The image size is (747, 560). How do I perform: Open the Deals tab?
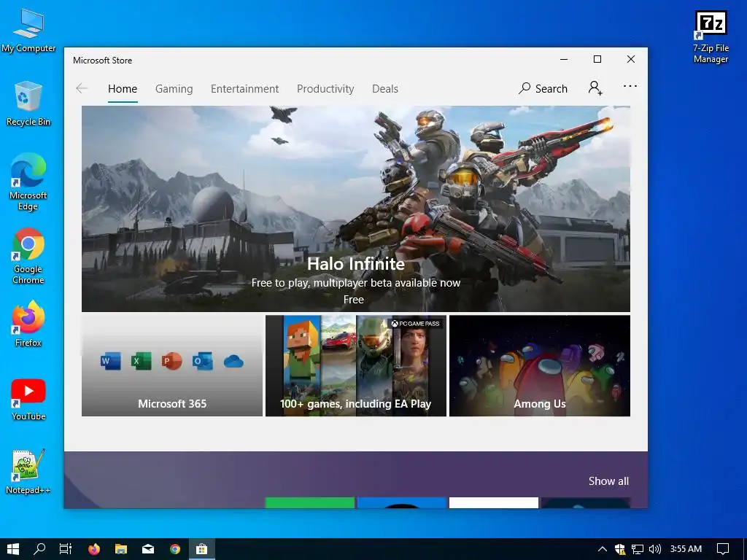coord(385,88)
